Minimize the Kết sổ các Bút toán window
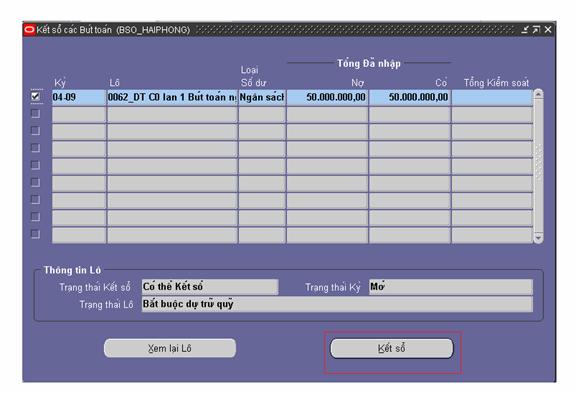The width and height of the screenshot is (576, 394). (525, 29)
